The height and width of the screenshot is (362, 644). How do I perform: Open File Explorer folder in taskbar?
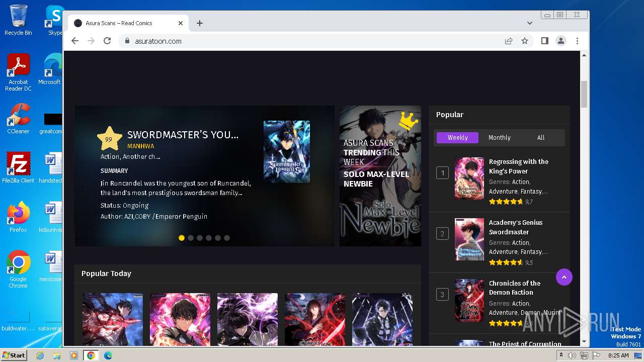point(57,355)
